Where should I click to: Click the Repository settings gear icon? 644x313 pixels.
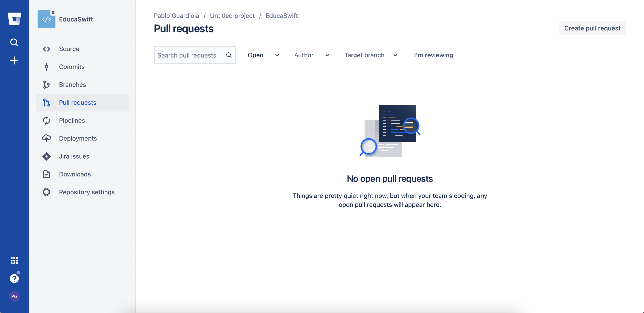click(x=47, y=192)
